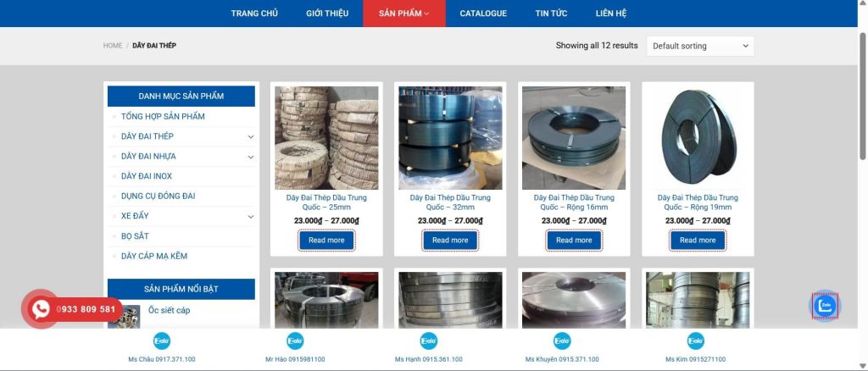The width and height of the screenshot is (868, 371).
Task: Click Ms Hạnh 0915.361.100 contact text
Action: click(x=428, y=359)
